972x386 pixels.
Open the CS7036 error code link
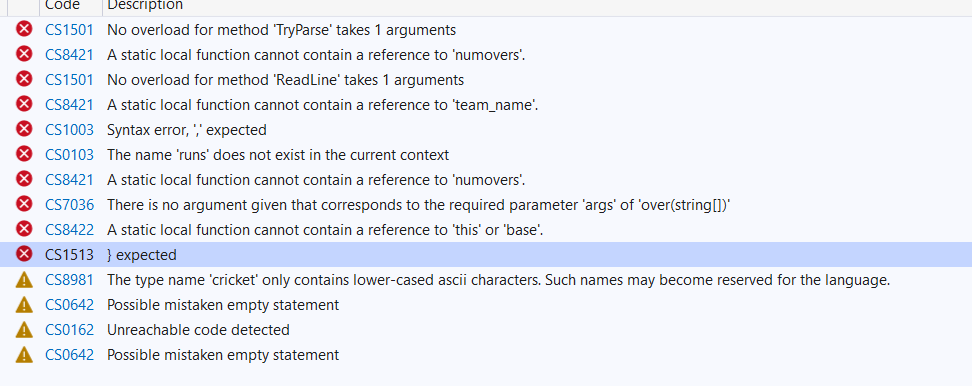(69, 204)
